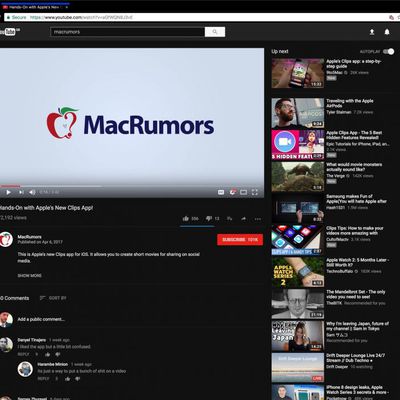
Task: Open Clips app step-by-step guide thumbnail
Action: 298,73
